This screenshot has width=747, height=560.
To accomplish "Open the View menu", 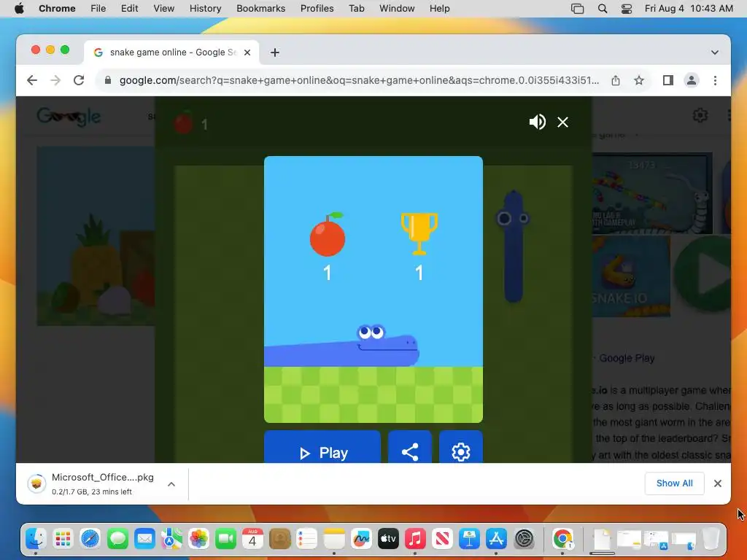I will click(163, 9).
